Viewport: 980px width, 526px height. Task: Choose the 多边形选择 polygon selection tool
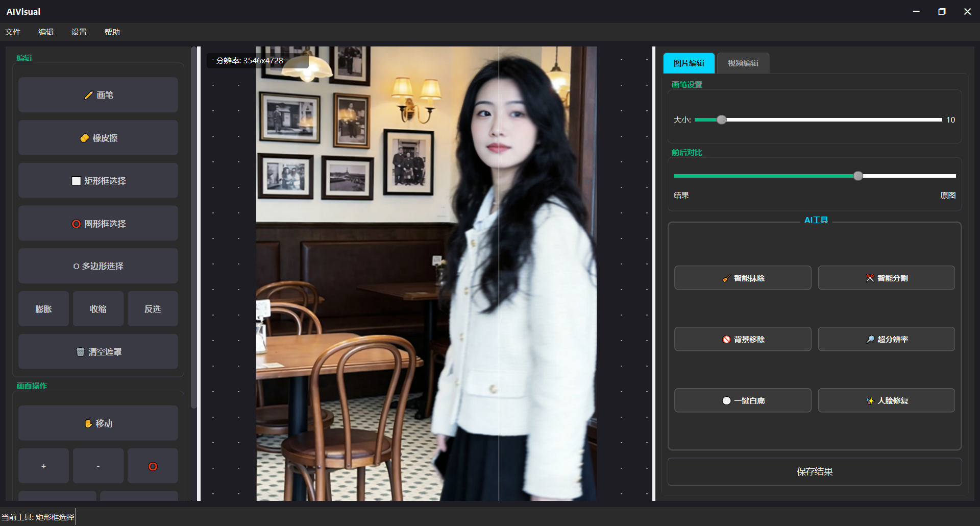[98, 266]
